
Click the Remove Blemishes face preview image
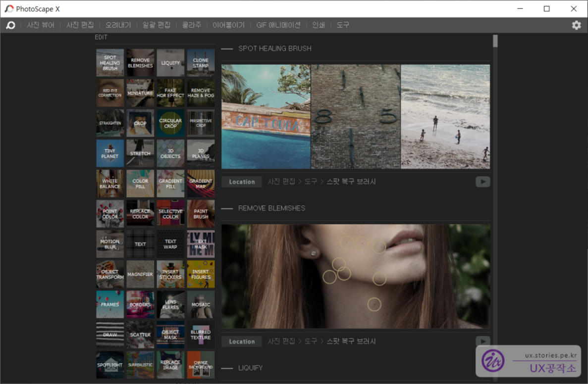tap(356, 276)
